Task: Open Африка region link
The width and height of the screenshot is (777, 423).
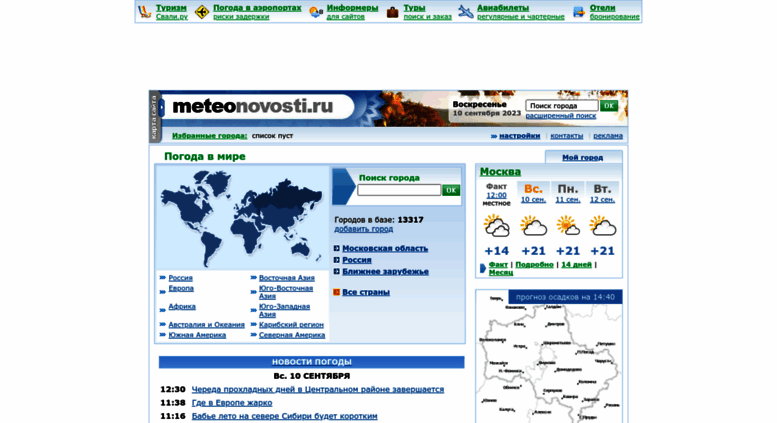Action: [x=182, y=307]
